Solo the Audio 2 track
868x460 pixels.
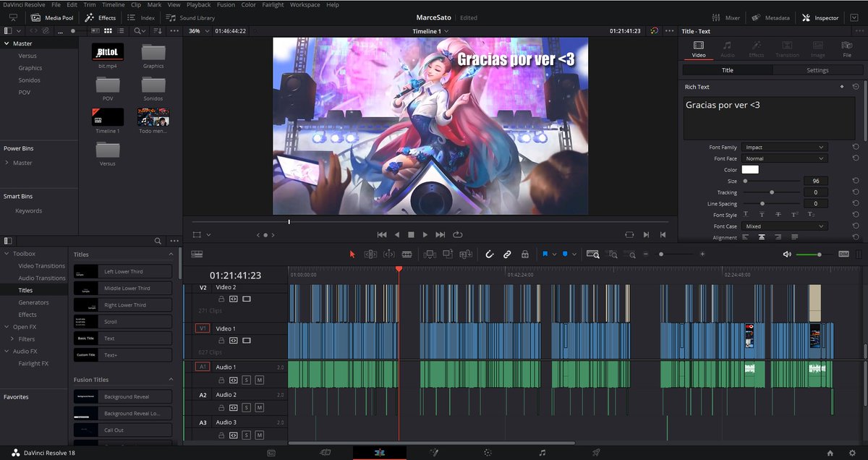pyautogui.click(x=247, y=407)
